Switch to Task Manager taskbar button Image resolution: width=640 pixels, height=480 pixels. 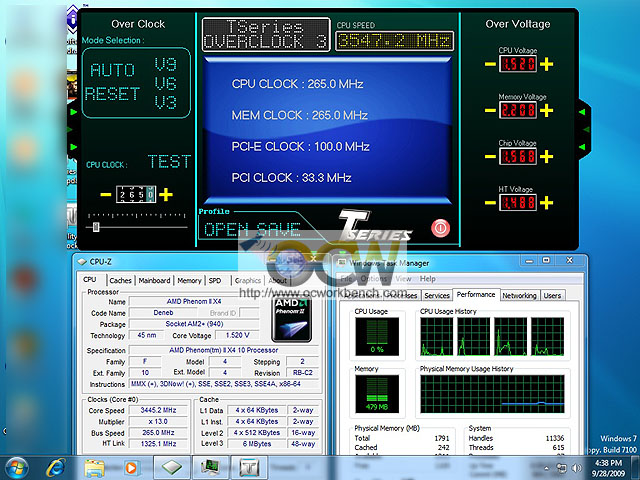pyautogui.click(x=210, y=467)
